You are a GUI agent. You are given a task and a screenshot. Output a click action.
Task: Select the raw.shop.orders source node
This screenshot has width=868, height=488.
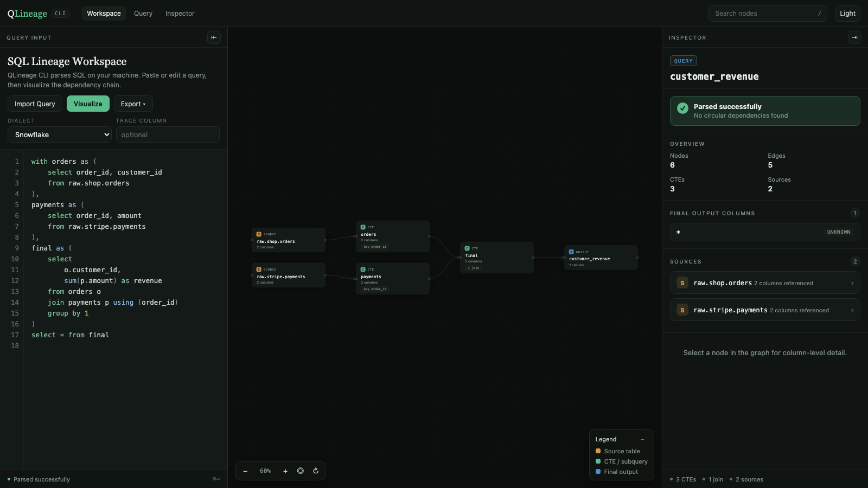pyautogui.click(x=289, y=240)
